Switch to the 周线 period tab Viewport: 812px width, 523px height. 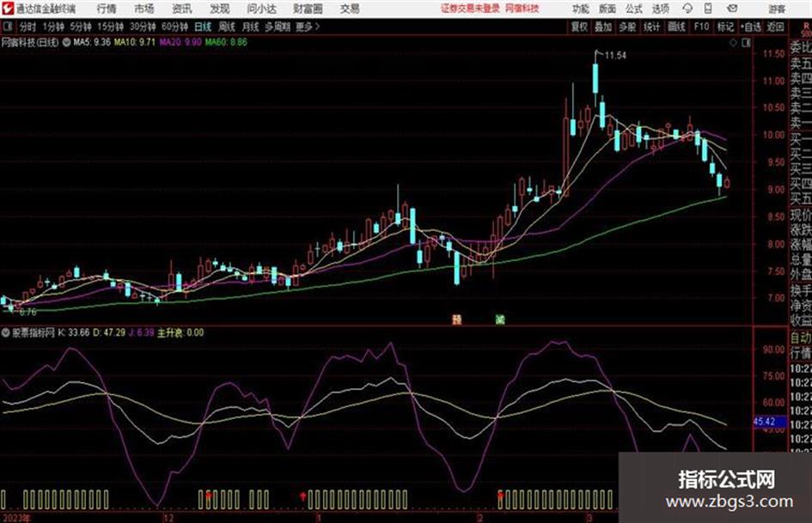click(227, 27)
